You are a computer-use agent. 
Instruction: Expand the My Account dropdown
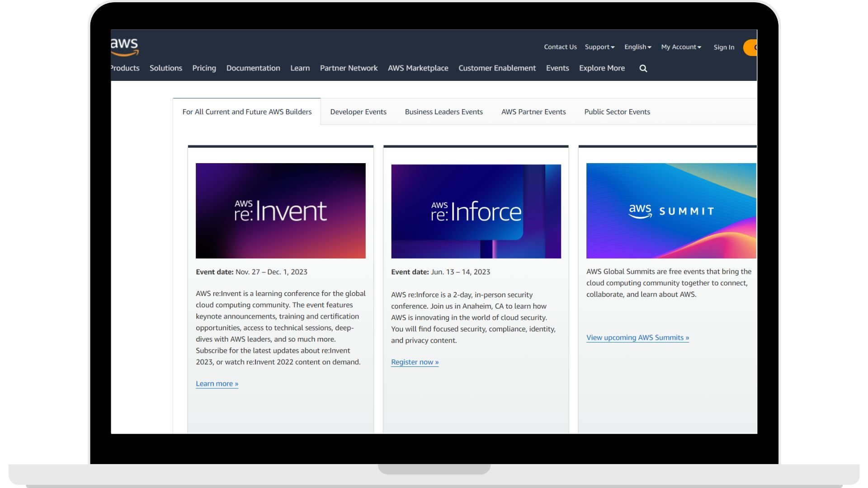(x=680, y=47)
